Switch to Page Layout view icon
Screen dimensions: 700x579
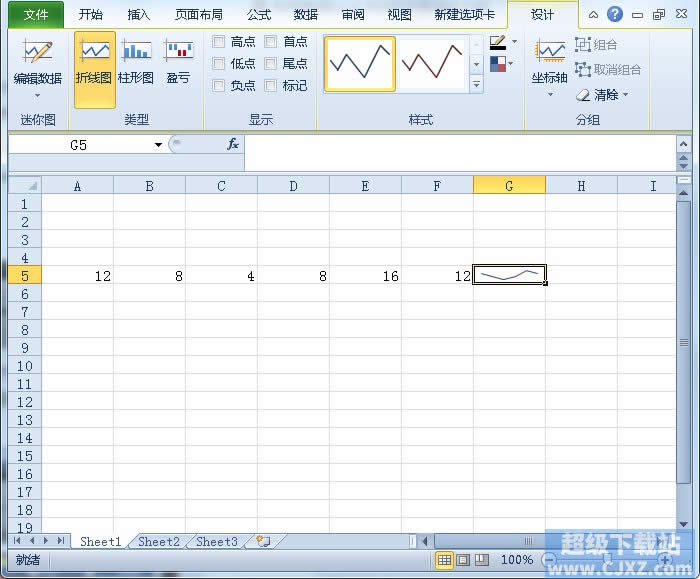(463, 559)
